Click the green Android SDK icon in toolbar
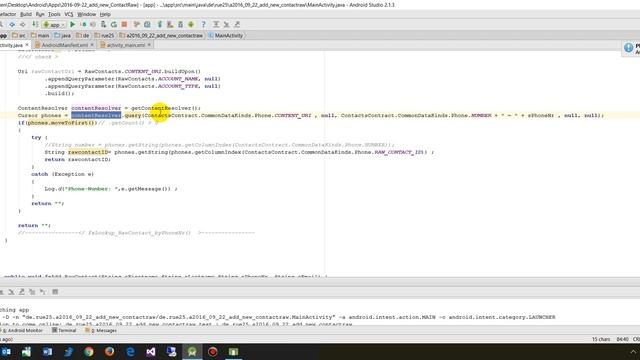This screenshot has width=640, height=360. pos(191,24)
